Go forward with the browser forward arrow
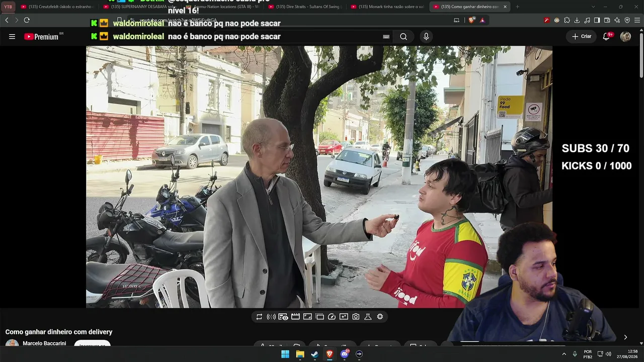Screen dimensions: 644x362 point(16,20)
